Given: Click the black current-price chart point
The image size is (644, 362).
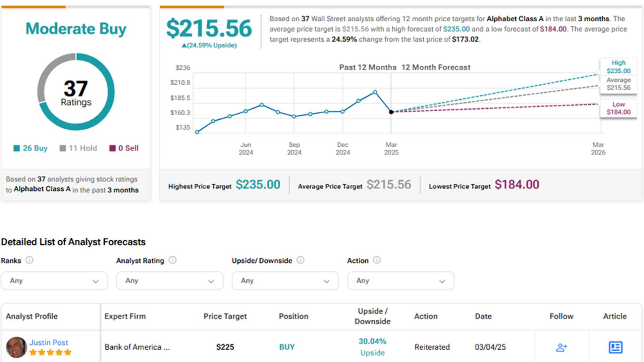Looking at the screenshot, I should (391, 112).
